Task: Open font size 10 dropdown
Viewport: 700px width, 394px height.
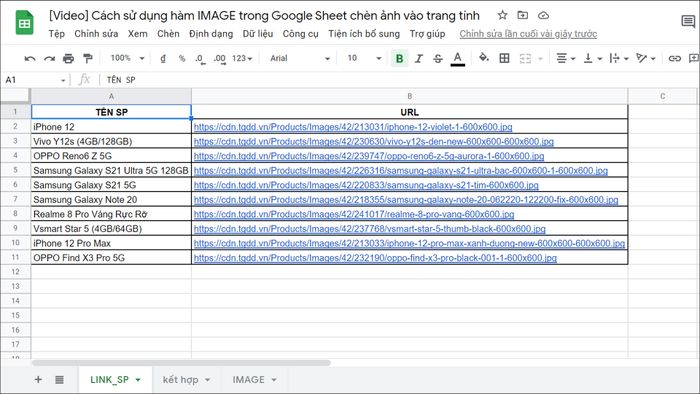Action: click(x=364, y=58)
